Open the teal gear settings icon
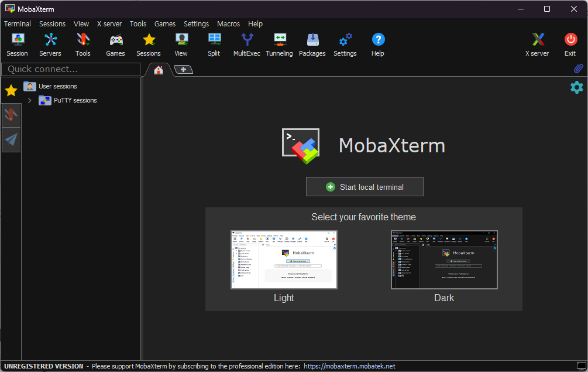 pyautogui.click(x=576, y=87)
